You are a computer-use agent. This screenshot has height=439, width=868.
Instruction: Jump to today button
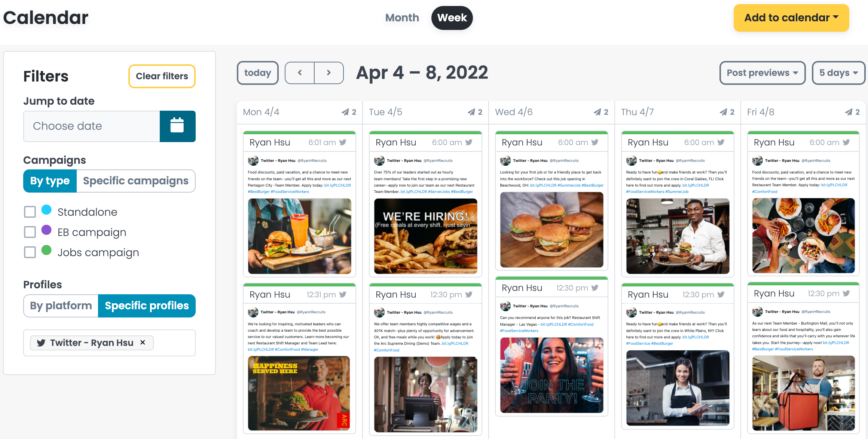pyautogui.click(x=257, y=73)
